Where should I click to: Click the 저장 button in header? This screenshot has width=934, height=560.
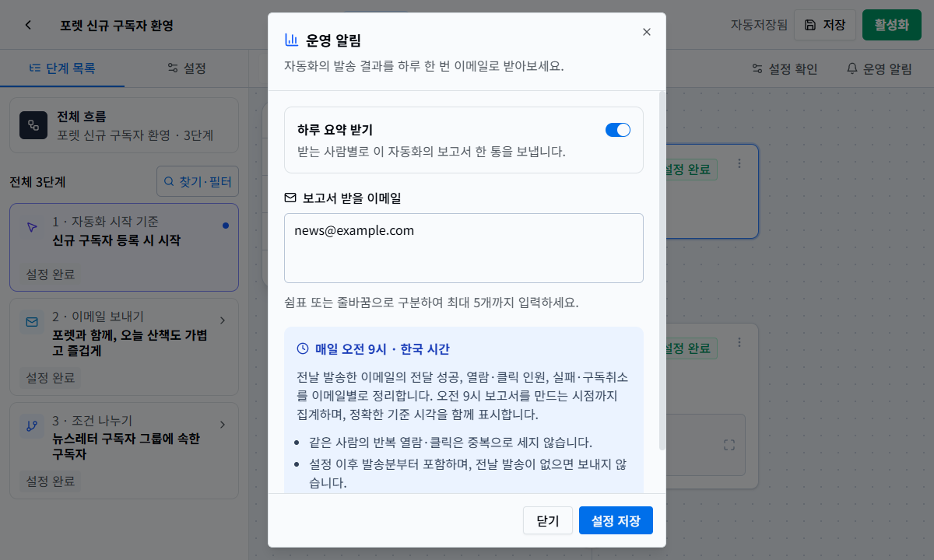825,25
